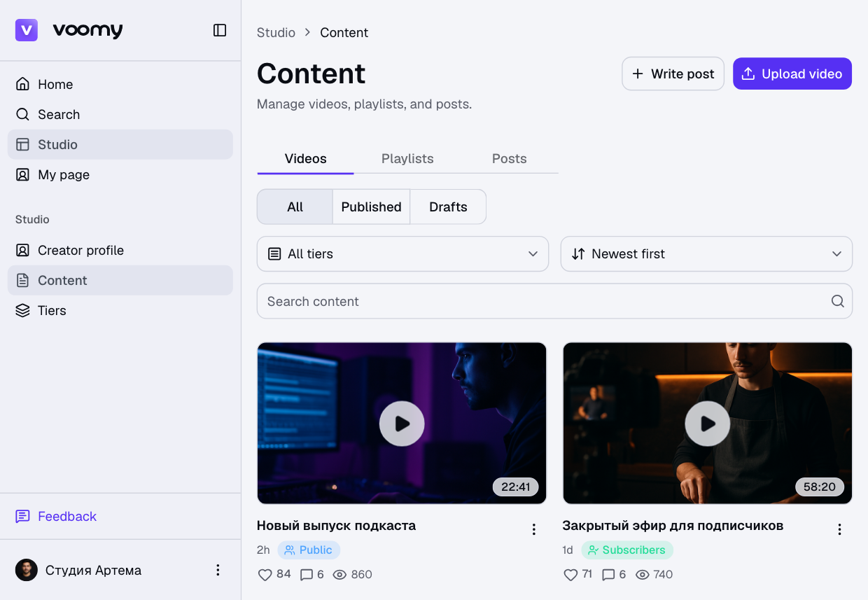The height and width of the screenshot is (600, 868).
Task: Open options menu for Закрытый эфир для подписчиков
Action: (840, 529)
